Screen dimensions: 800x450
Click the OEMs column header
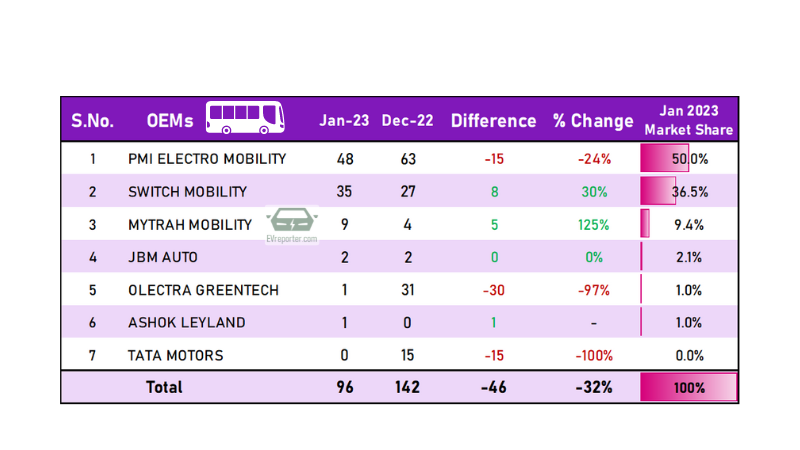168,121
